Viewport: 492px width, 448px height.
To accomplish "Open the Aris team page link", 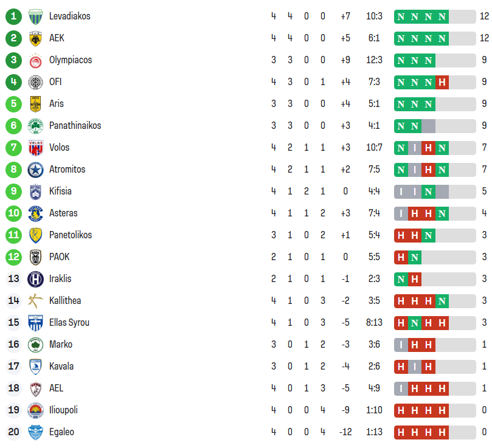I will click(x=57, y=104).
